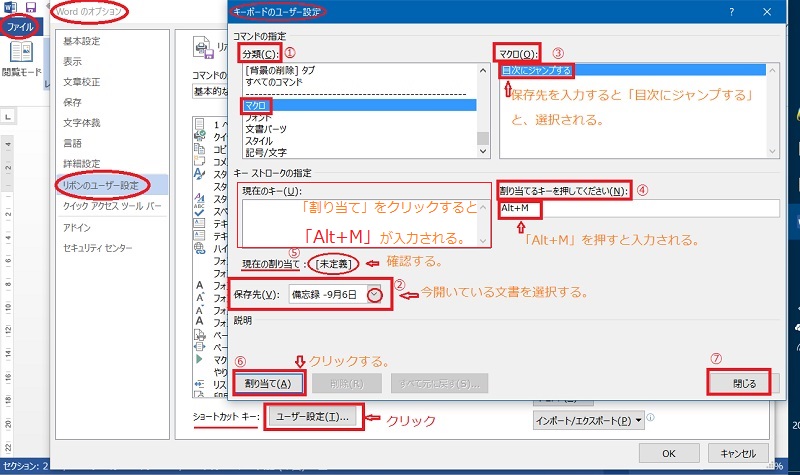The image size is (800, 475).
Task: Click the help question mark in keyboard dialog
Action: [732, 12]
